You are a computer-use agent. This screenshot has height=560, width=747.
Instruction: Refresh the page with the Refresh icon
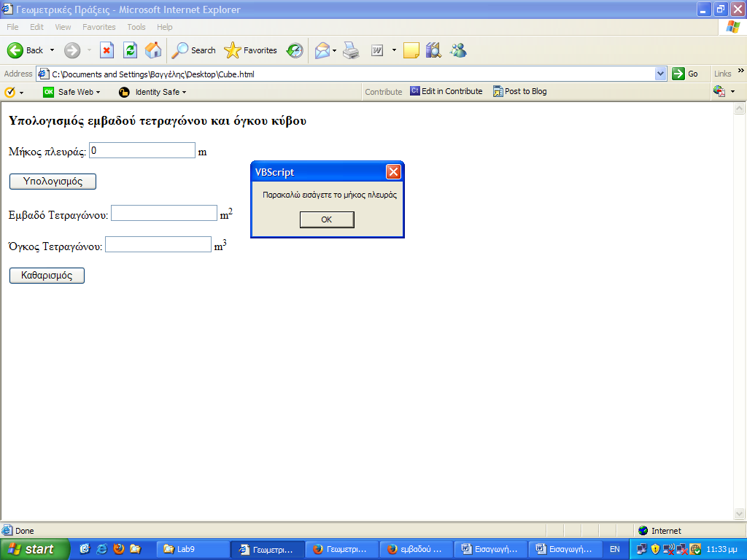[130, 50]
